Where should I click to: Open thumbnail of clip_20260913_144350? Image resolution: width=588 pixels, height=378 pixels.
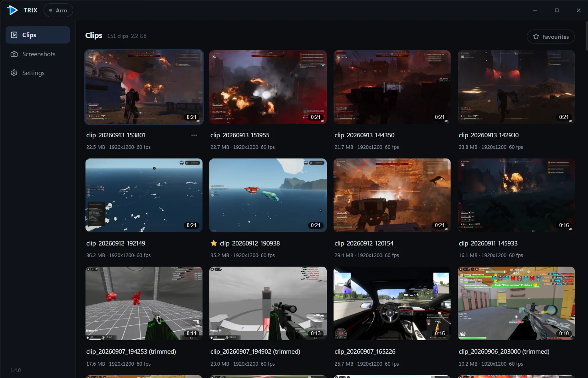click(392, 87)
